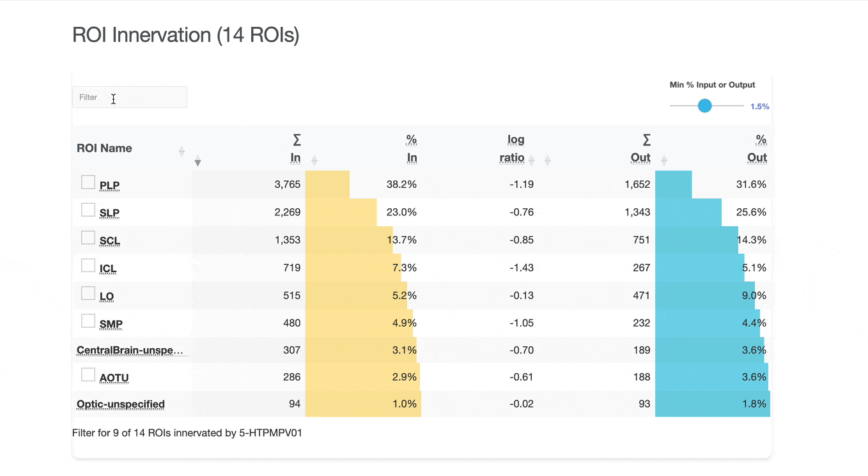868x476 pixels.
Task: Select the LO row checkbox
Action: [x=88, y=293]
